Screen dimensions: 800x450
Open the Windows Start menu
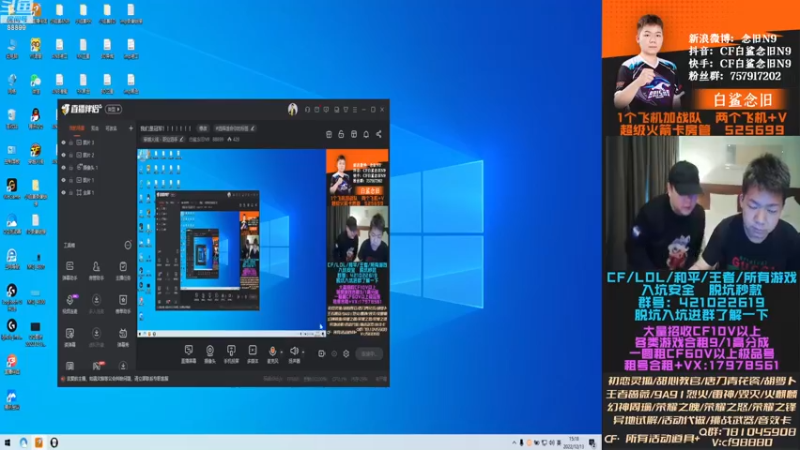(x=7, y=442)
